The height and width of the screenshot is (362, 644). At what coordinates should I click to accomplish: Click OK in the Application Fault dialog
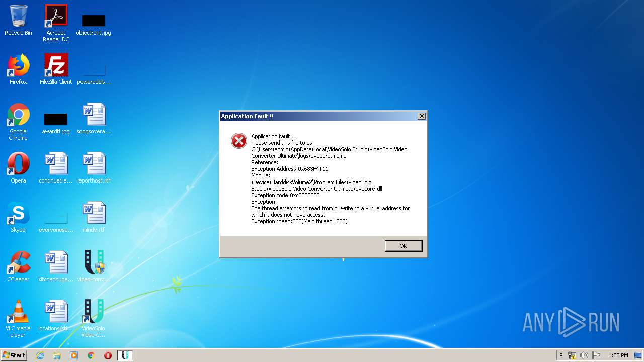click(x=403, y=246)
